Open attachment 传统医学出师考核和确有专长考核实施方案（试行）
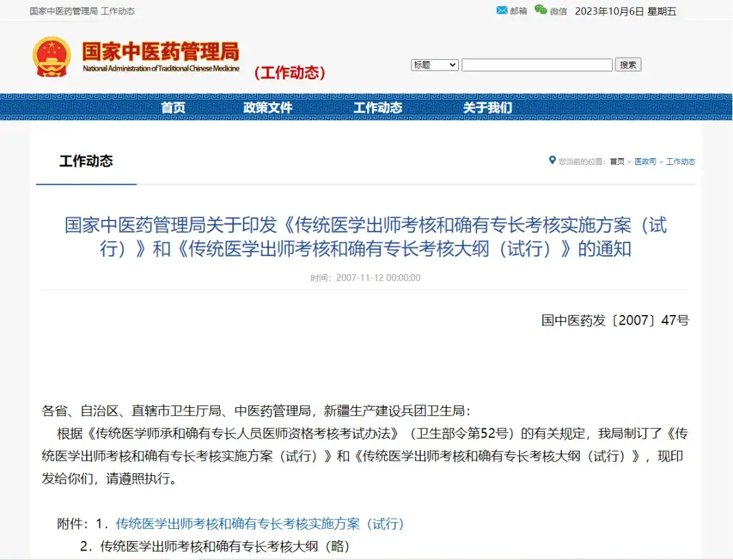 pos(260,524)
